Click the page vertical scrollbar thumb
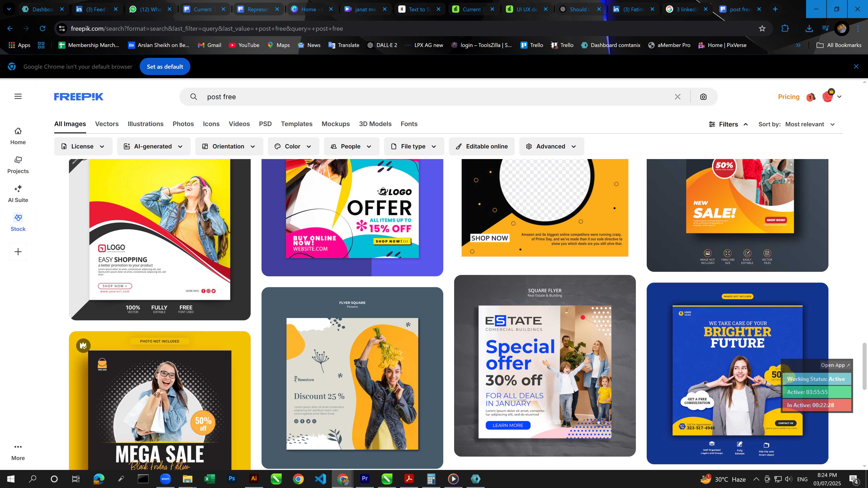 click(x=865, y=366)
